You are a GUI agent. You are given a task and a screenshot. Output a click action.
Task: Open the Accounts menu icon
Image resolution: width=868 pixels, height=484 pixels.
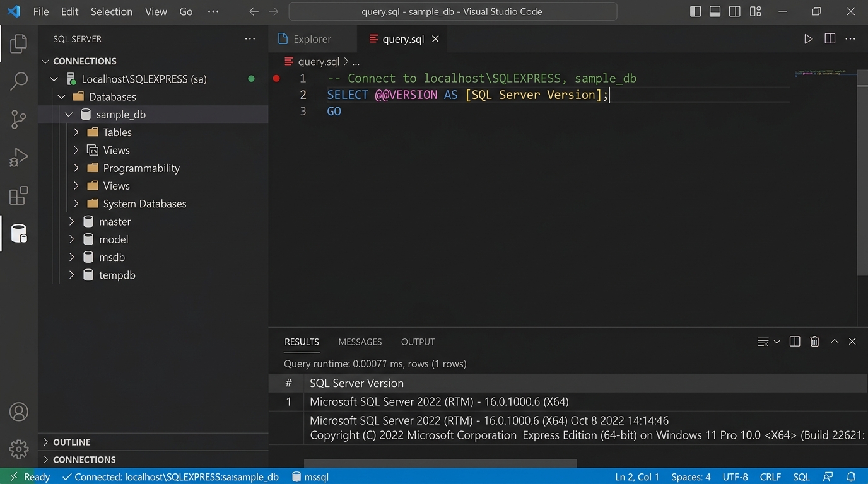[x=19, y=412]
